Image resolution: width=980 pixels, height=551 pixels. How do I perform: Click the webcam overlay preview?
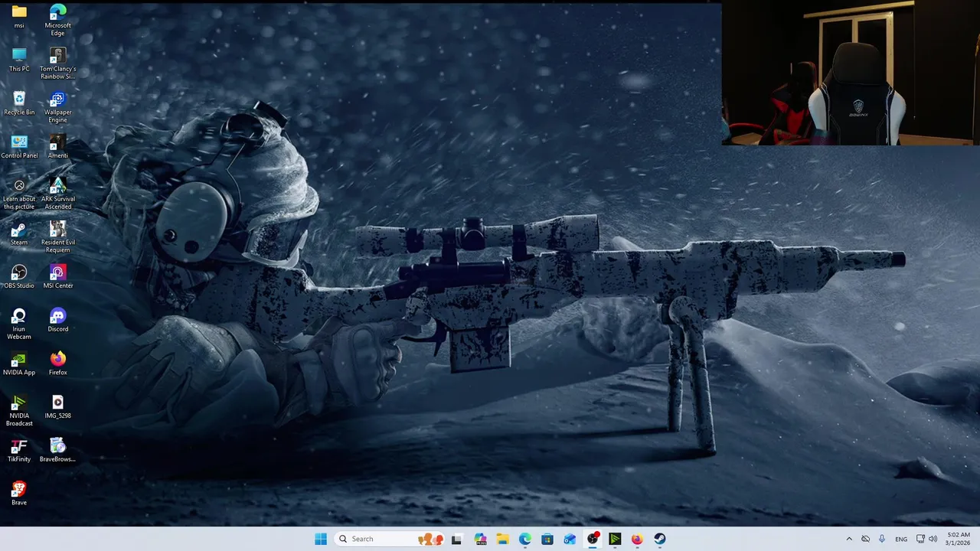click(851, 73)
